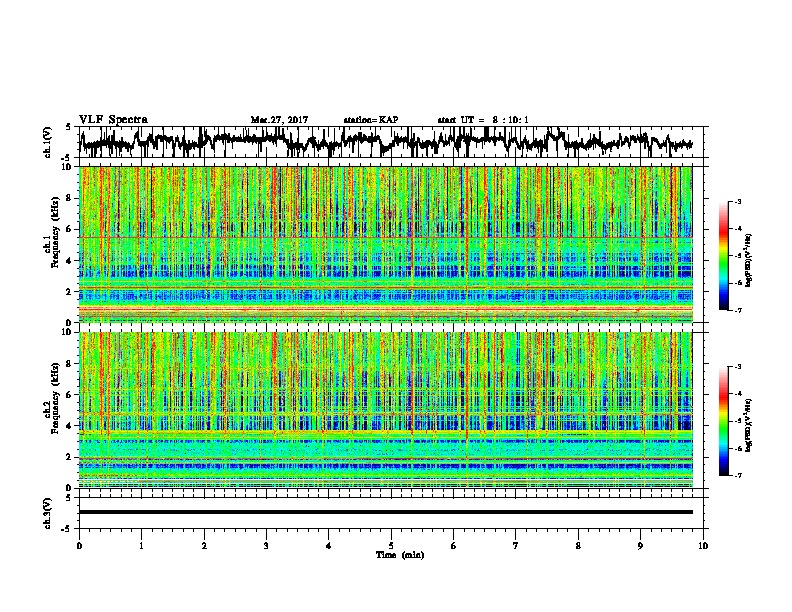Screen dimensions: 792x612
Task: Click the time axis tick label 9
Action: 640,545
